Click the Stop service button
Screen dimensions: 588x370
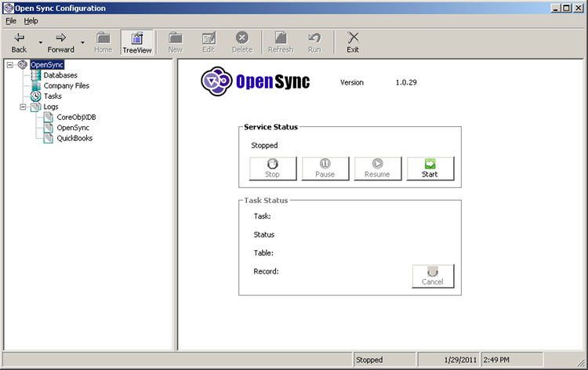point(273,169)
